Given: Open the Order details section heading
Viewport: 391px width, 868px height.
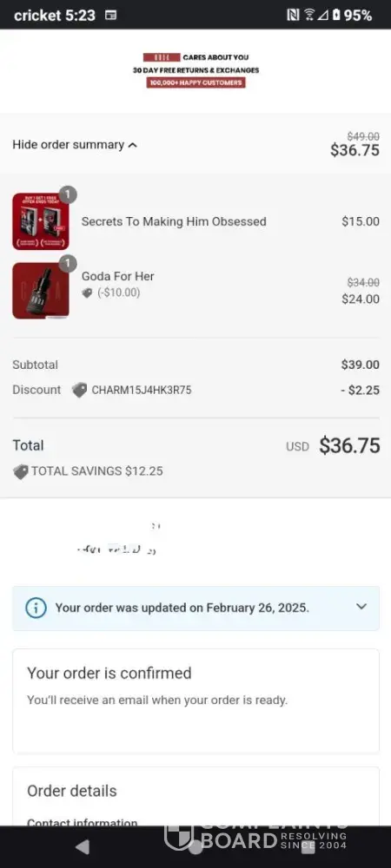Looking at the screenshot, I should [x=72, y=791].
